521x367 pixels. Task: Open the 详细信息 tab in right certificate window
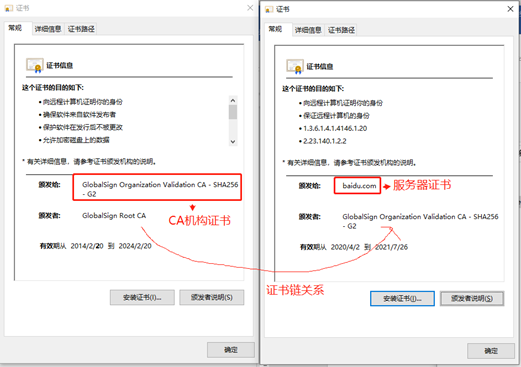point(308,30)
